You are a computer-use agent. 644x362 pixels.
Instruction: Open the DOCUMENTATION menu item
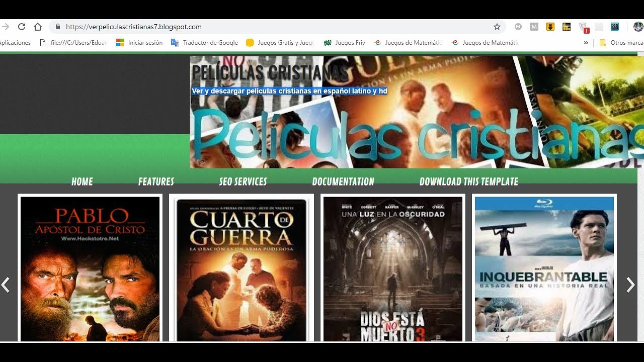(343, 182)
